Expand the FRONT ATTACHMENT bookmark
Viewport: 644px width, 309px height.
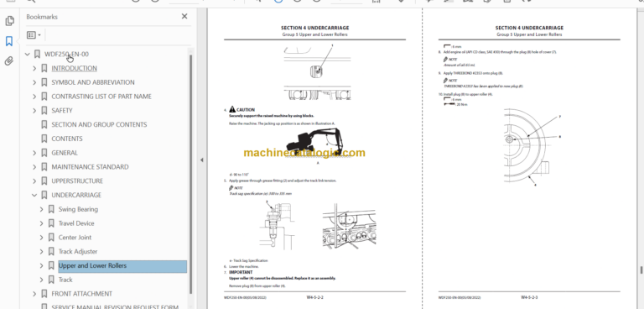34,293
